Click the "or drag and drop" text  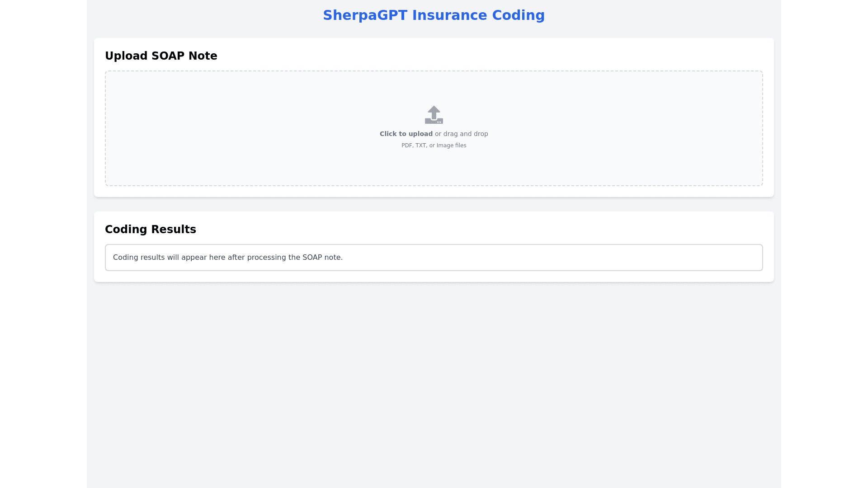point(461,134)
